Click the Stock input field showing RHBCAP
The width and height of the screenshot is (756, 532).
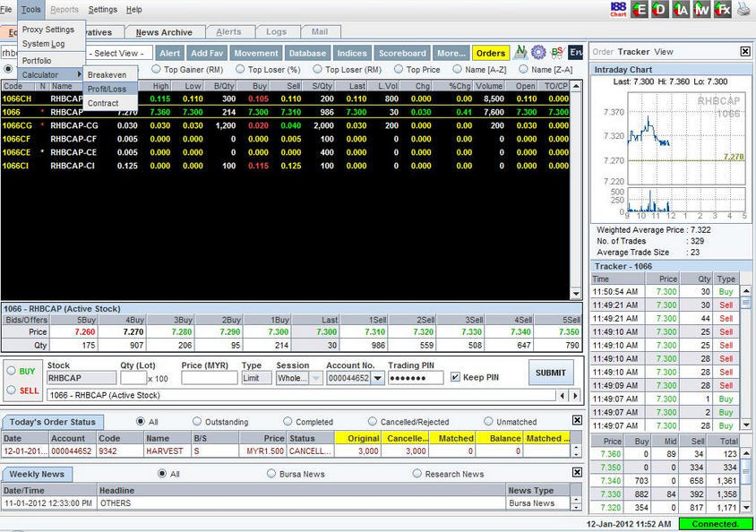(x=81, y=377)
